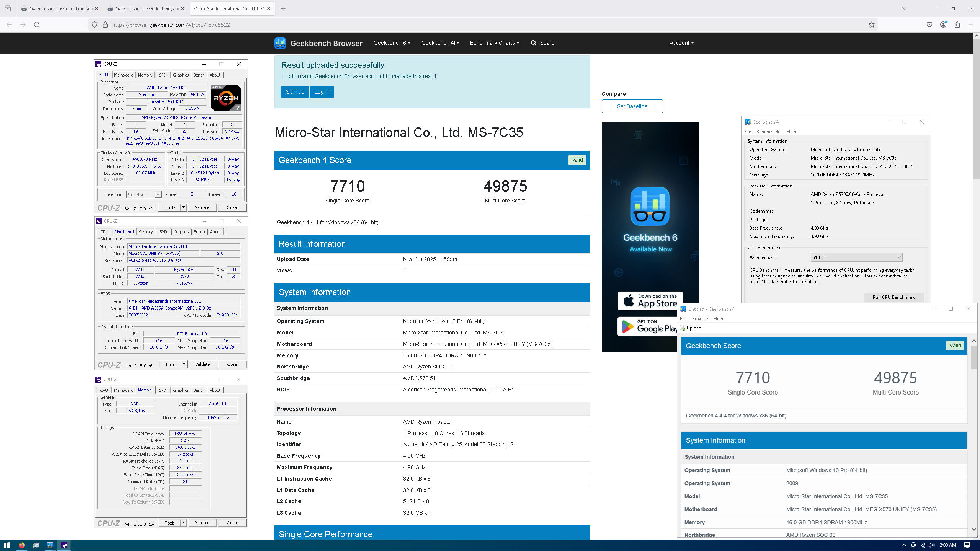Expand the Geekbench 6 navbar dropdown
This screenshot has width=980, height=551.
pos(392,43)
